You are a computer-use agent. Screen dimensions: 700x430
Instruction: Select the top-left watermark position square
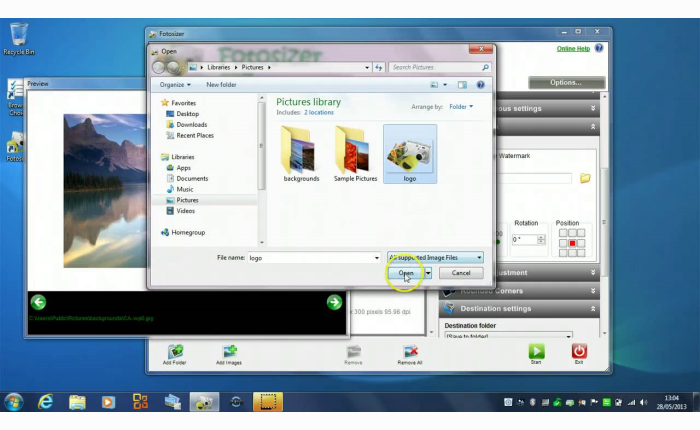563,233
